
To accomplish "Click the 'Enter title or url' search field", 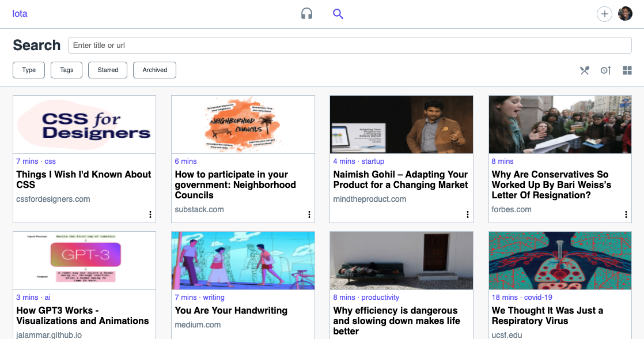I will 350,45.
